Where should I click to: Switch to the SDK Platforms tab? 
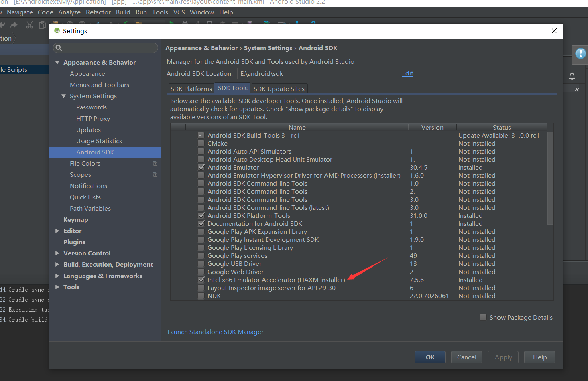click(x=191, y=89)
